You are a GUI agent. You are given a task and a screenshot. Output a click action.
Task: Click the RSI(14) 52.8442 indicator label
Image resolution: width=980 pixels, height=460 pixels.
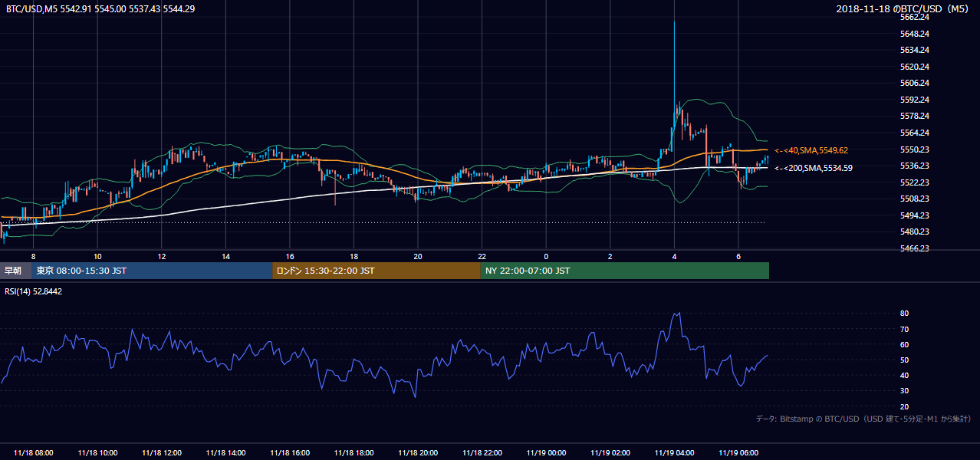click(34, 291)
